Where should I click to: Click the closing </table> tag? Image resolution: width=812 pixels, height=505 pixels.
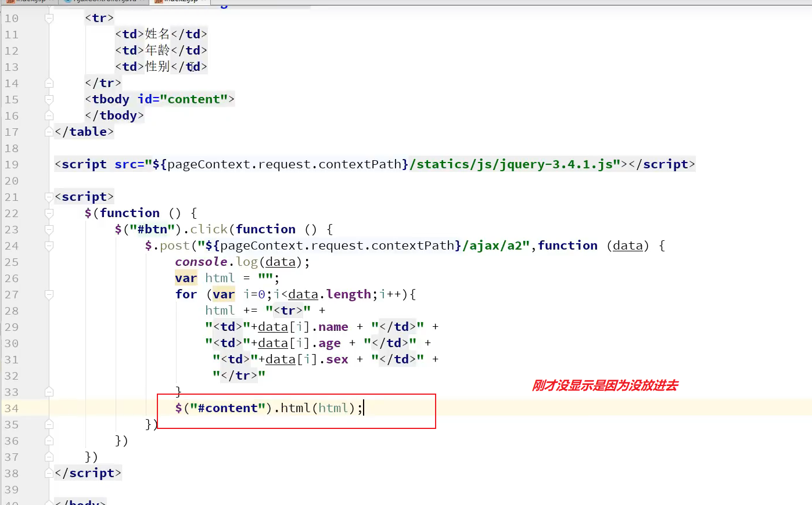coord(84,132)
